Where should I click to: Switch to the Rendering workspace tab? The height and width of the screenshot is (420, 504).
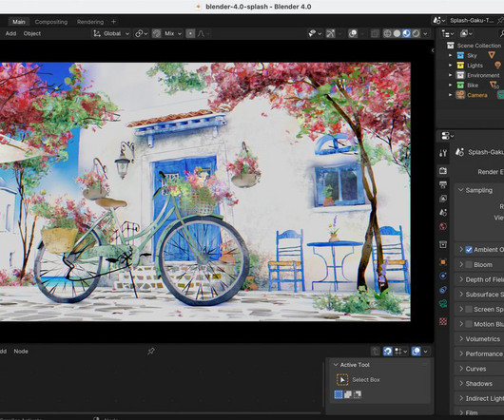[x=90, y=22]
